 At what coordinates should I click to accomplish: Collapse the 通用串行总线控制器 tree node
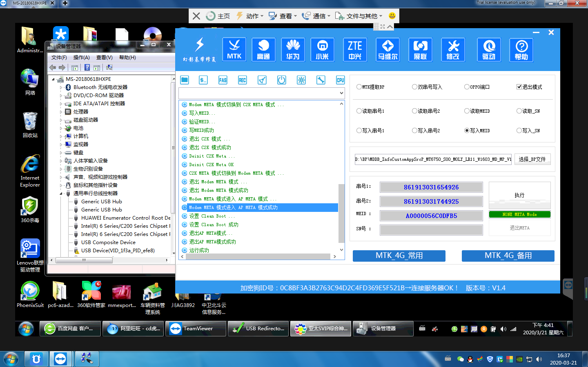click(61, 194)
